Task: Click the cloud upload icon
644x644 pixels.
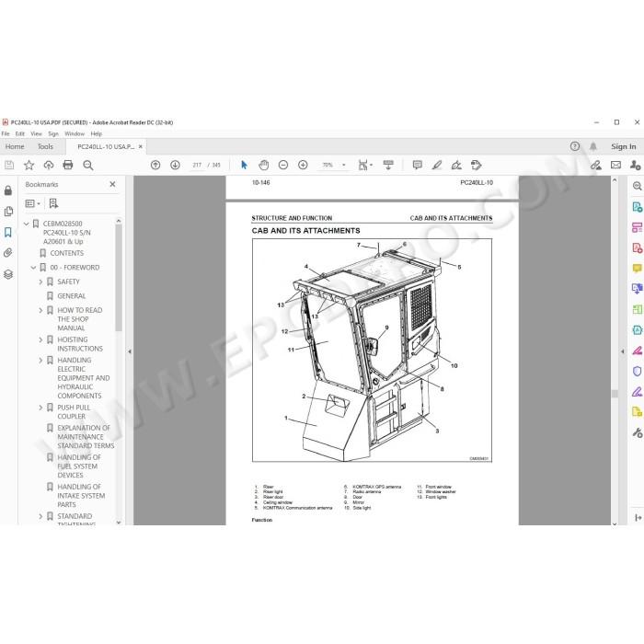Action: point(49,165)
